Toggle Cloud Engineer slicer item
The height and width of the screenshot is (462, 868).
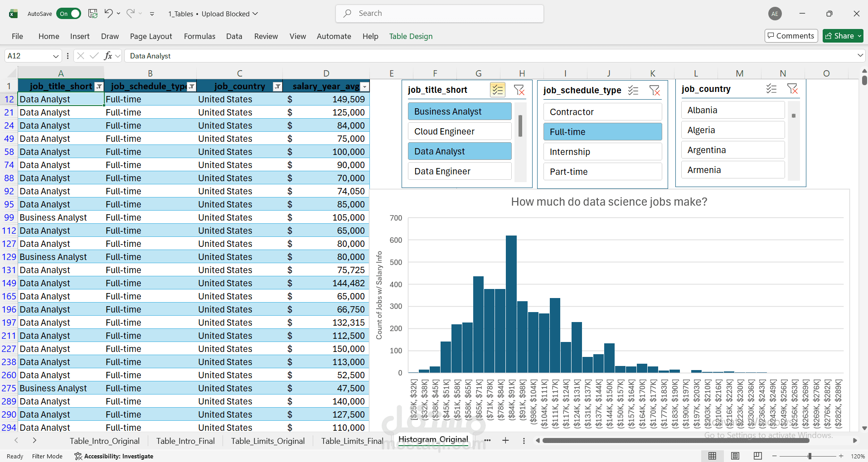point(460,131)
